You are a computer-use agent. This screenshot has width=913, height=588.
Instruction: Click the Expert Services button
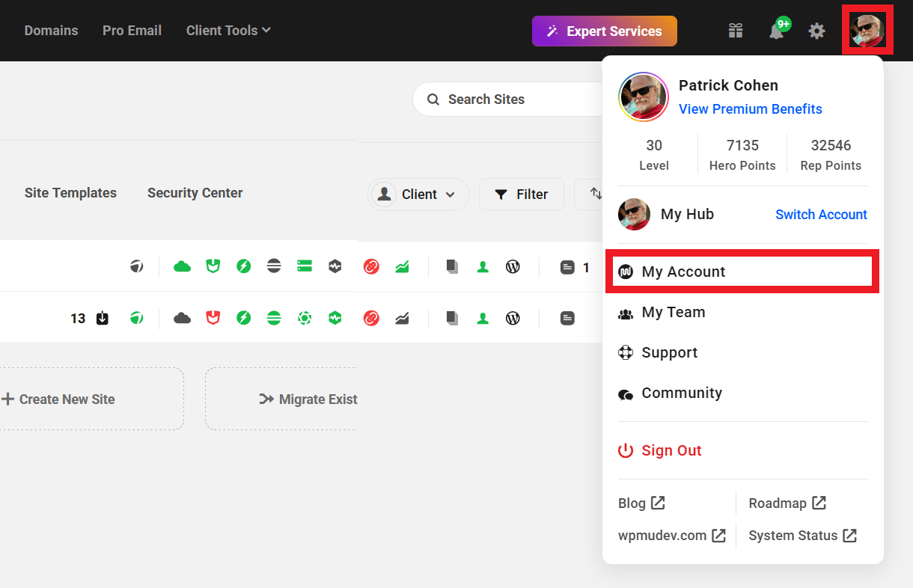click(x=604, y=31)
